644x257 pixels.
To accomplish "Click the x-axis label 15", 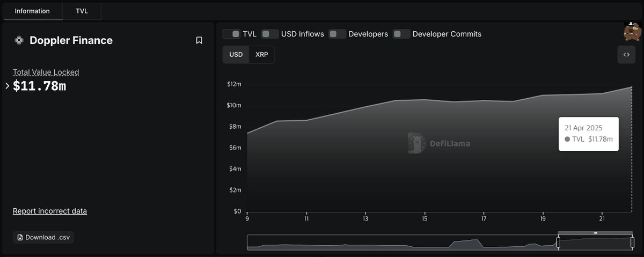I will tap(425, 219).
